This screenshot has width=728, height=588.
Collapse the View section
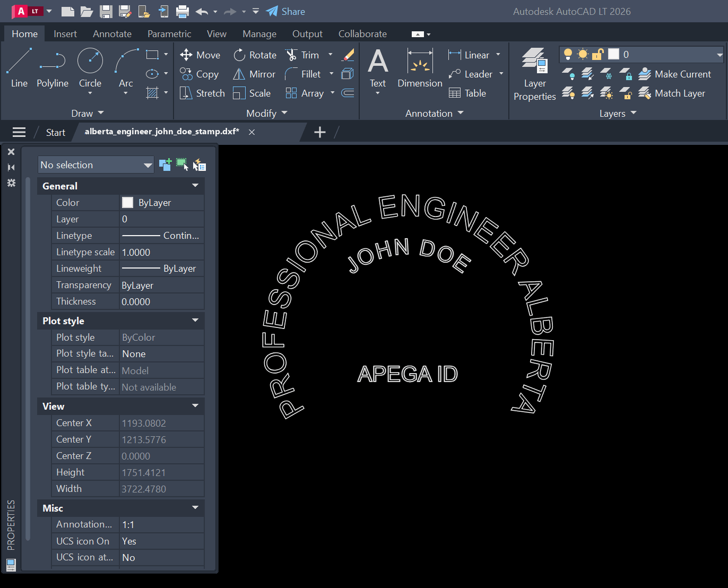(x=195, y=406)
